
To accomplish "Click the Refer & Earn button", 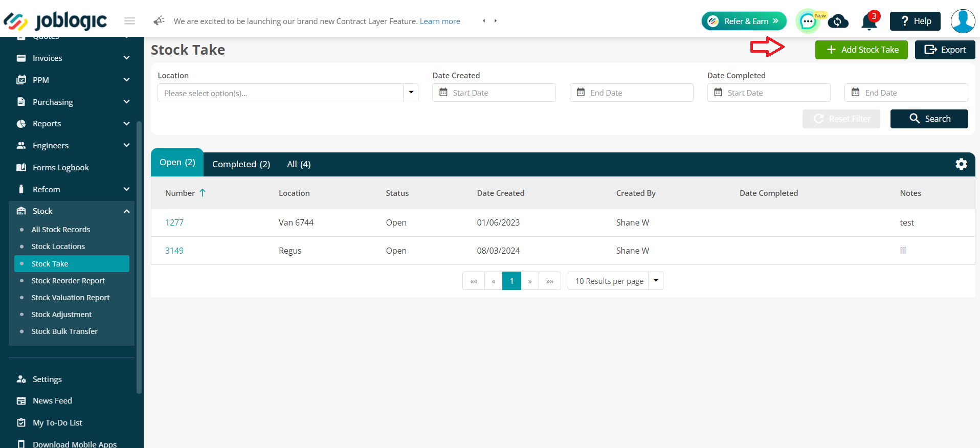I will coord(744,21).
